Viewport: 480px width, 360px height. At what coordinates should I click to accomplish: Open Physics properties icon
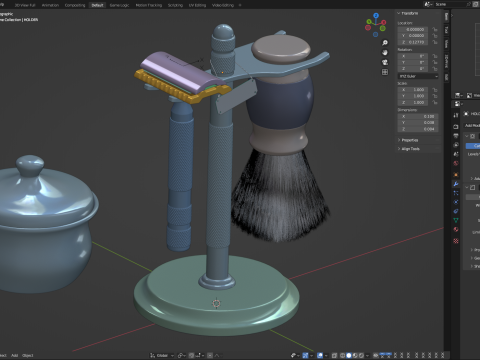[x=456, y=202]
